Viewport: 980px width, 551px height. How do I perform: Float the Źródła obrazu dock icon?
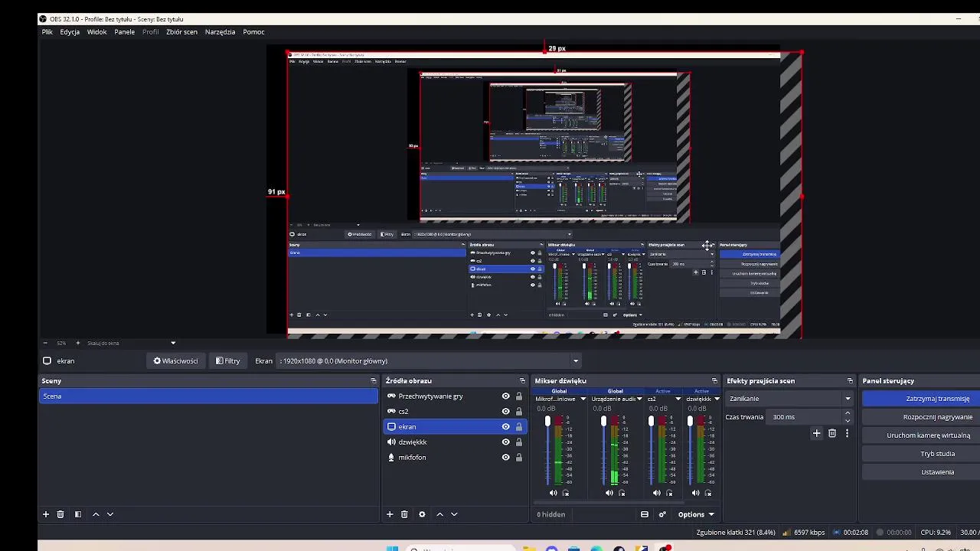point(522,380)
